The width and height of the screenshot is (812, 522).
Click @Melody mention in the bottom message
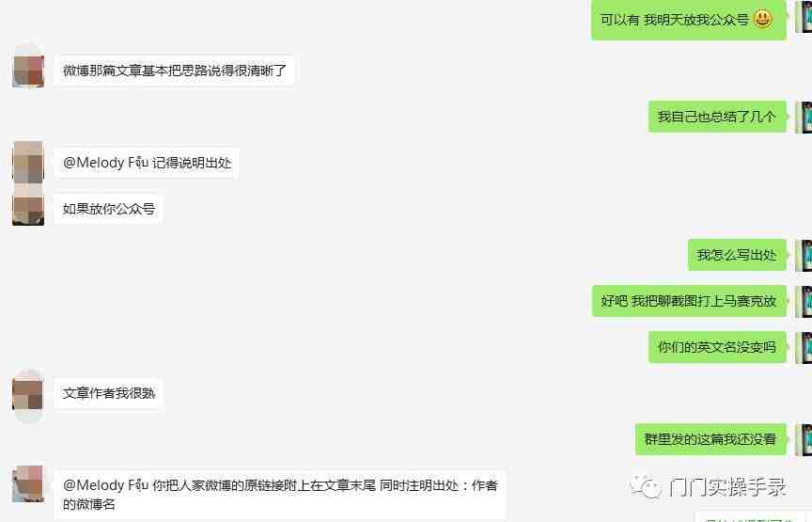105,485
